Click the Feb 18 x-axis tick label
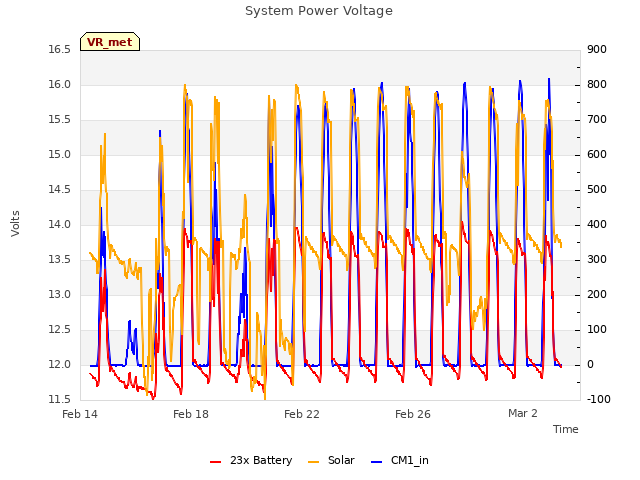 [191, 414]
